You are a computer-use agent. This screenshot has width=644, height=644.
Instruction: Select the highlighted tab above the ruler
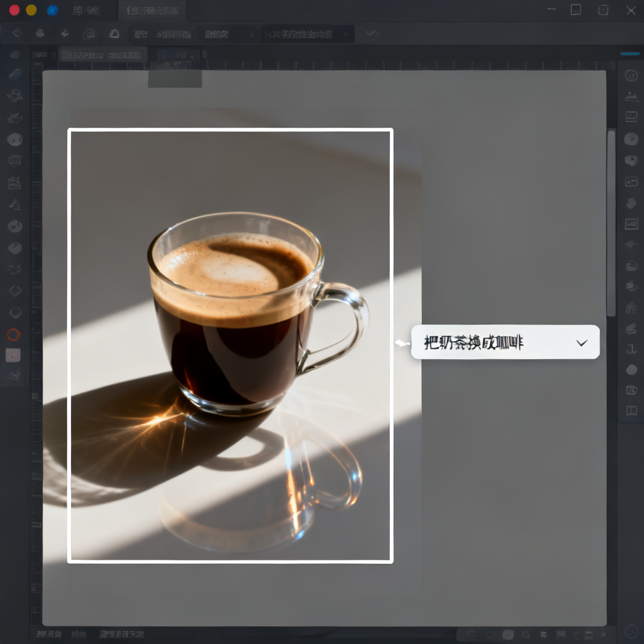click(103, 55)
